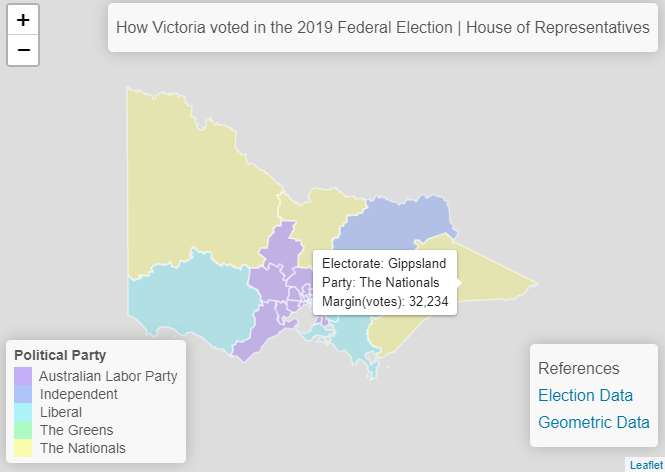The width and height of the screenshot is (665, 472).
Task: Click the Australian Labor Party legend label
Action: (108, 377)
